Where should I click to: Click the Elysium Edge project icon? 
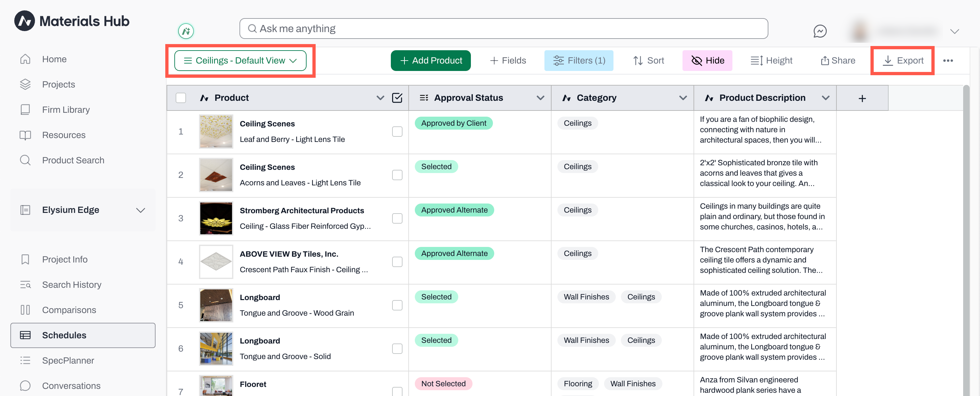coord(25,210)
